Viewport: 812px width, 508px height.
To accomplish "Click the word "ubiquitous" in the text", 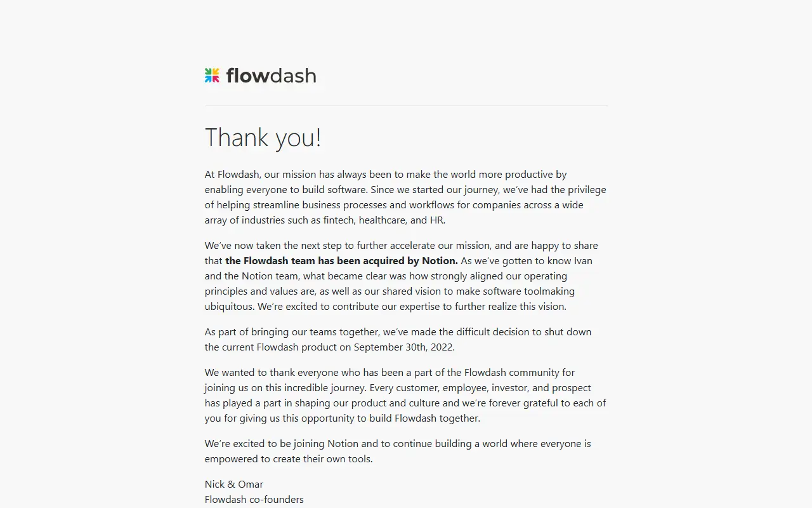I will click(x=230, y=306).
